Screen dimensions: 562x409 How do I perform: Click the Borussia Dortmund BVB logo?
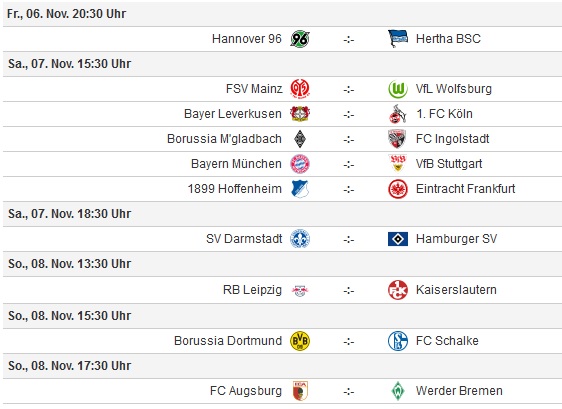(300, 341)
